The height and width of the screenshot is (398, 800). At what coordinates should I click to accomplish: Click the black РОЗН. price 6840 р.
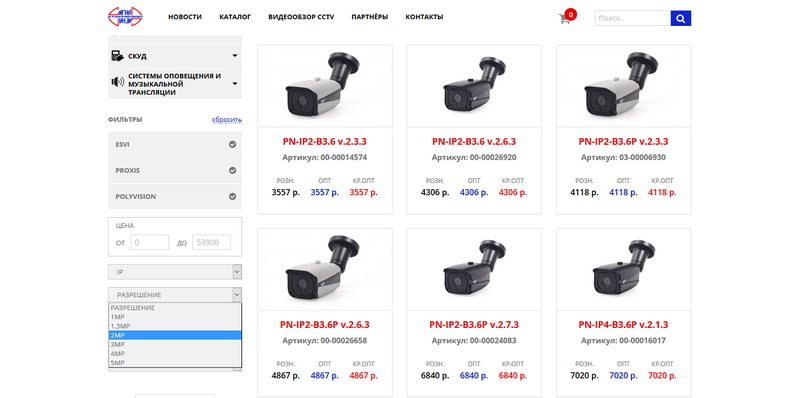click(435, 376)
